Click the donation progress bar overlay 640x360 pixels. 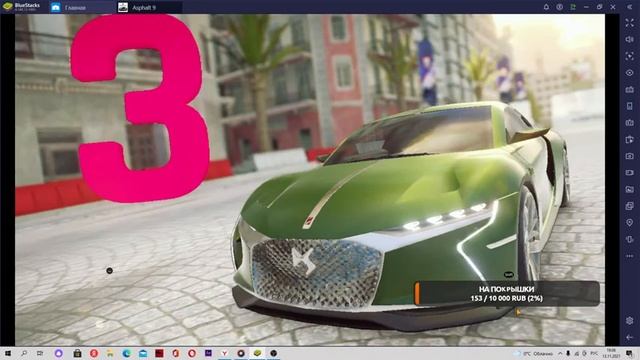507,293
